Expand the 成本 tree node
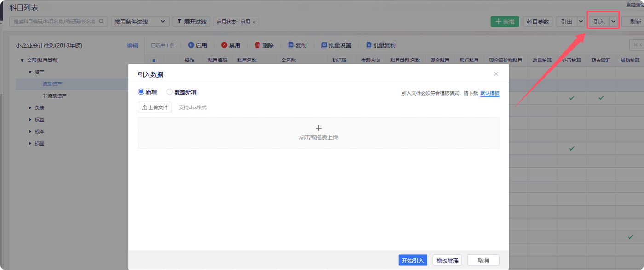The width and height of the screenshot is (644, 270). (x=30, y=132)
